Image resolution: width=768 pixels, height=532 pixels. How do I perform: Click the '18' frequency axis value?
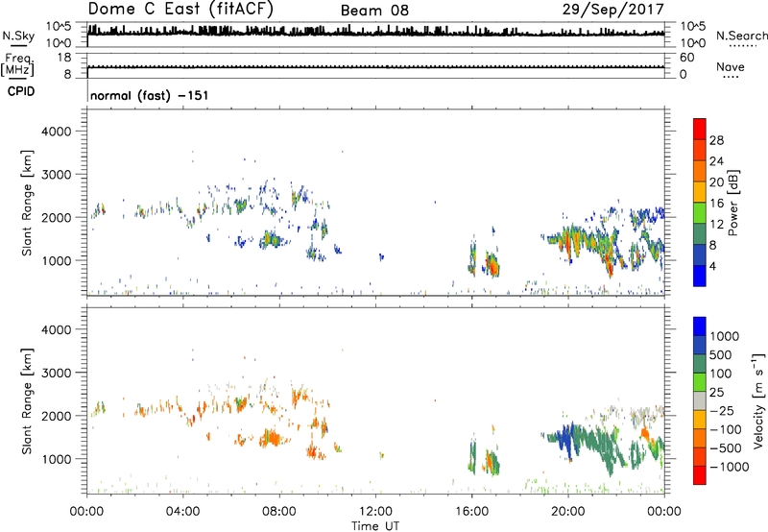(64, 58)
